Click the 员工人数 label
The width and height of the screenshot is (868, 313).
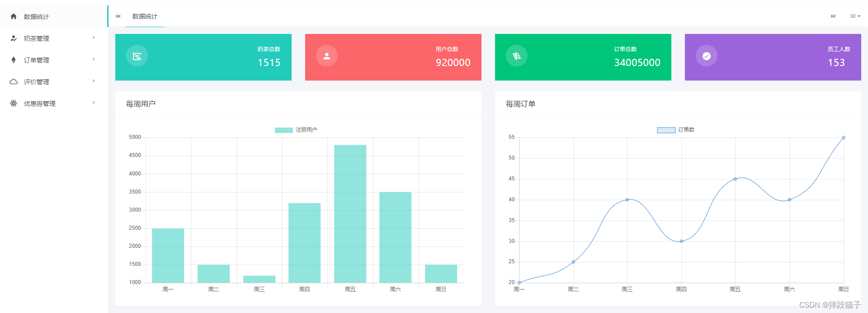[x=839, y=49]
